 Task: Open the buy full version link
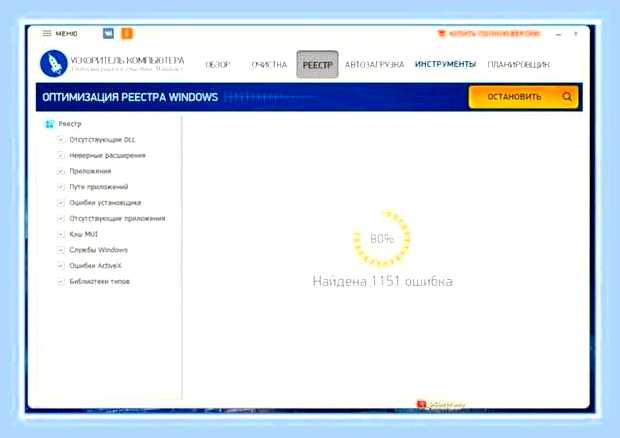[494, 34]
